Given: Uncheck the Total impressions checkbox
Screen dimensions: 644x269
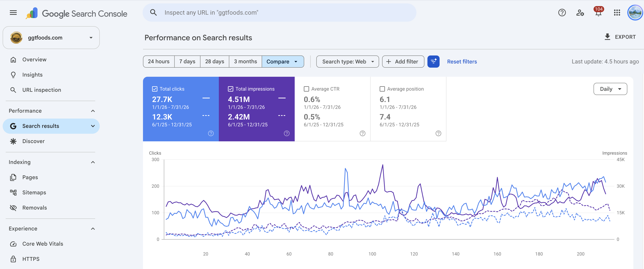Looking at the screenshot, I should coord(230,89).
